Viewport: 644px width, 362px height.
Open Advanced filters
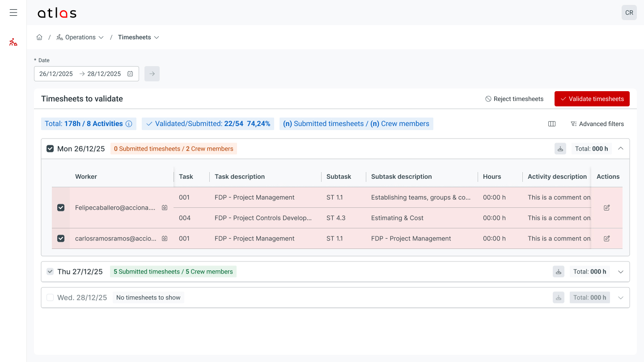(597, 124)
